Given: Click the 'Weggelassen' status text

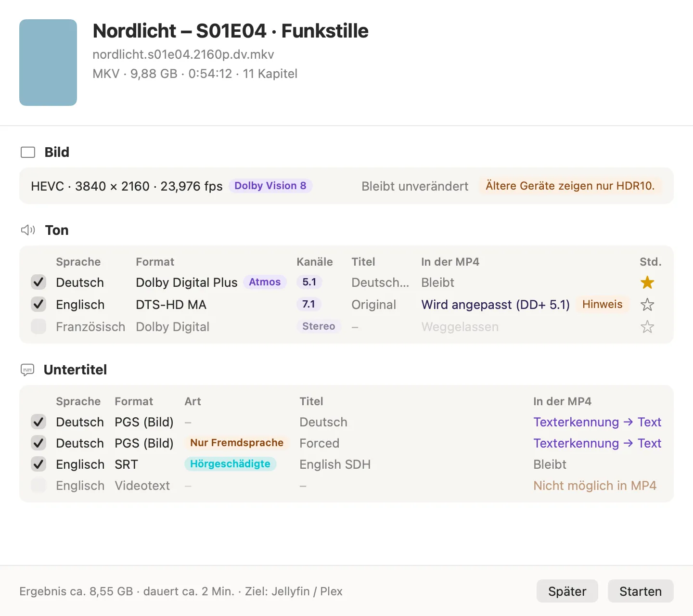Looking at the screenshot, I should [x=460, y=327].
